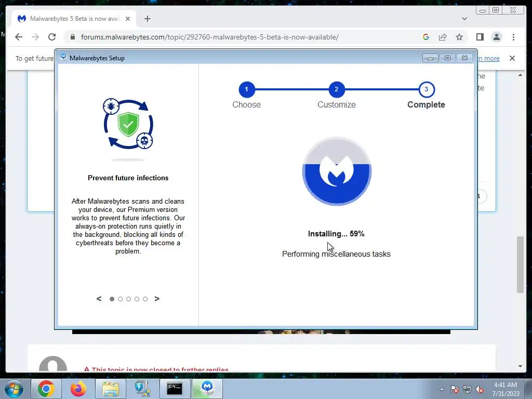Click the scroll up arrow of page
The image size is (532, 399).
coord(520,75)
